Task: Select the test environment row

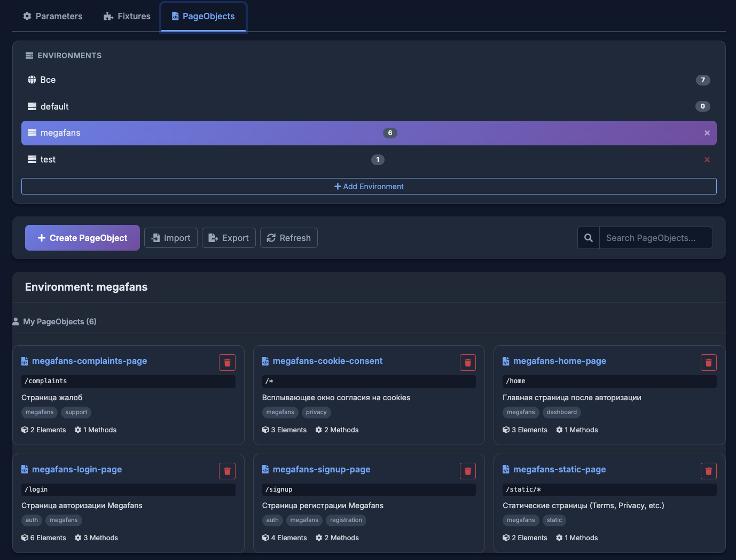Action: (48, 160)
